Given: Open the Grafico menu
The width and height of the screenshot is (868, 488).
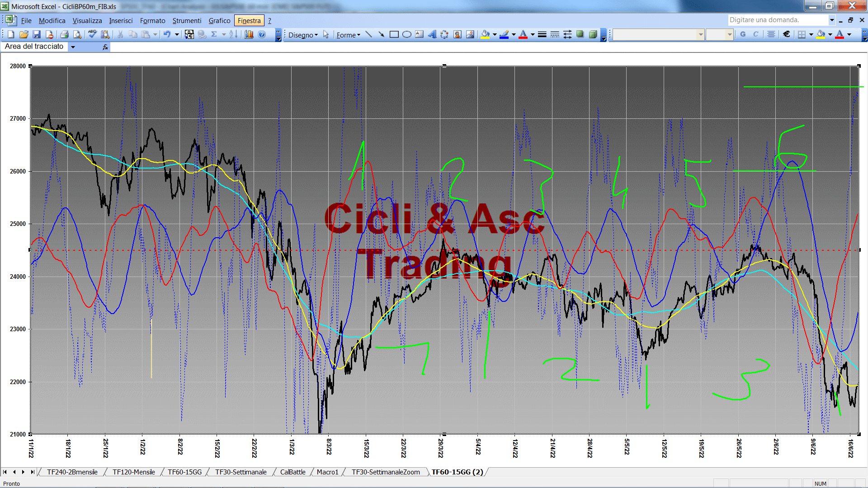Looking at the screenshot, I should click(x=219, y=21).
